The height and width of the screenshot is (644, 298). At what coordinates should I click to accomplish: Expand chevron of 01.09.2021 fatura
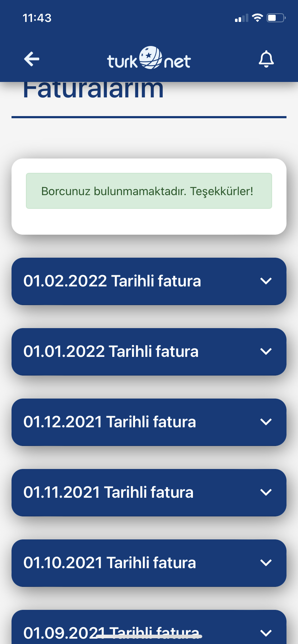(266, 633)
